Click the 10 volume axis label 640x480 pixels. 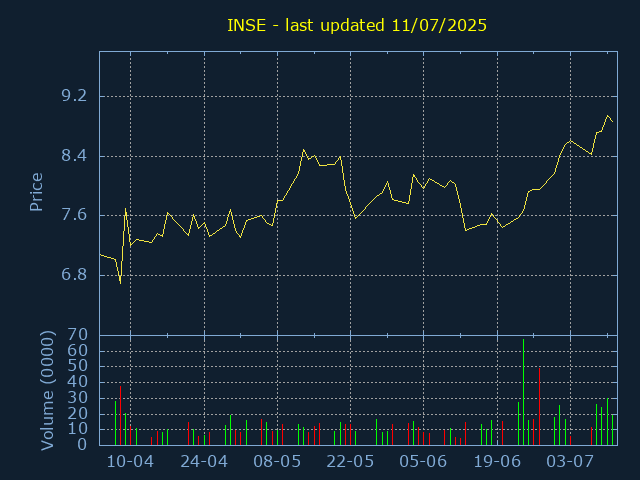click(78, 429)
